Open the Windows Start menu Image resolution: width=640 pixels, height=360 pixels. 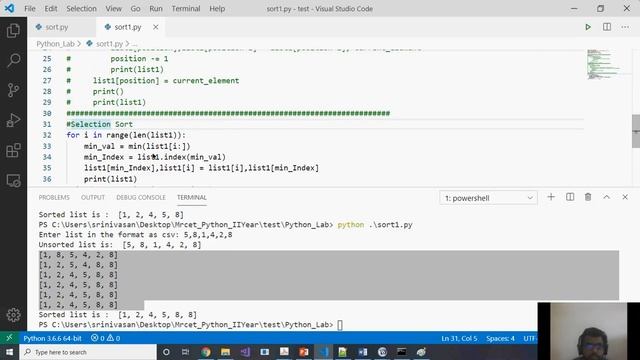coord(9,352)
